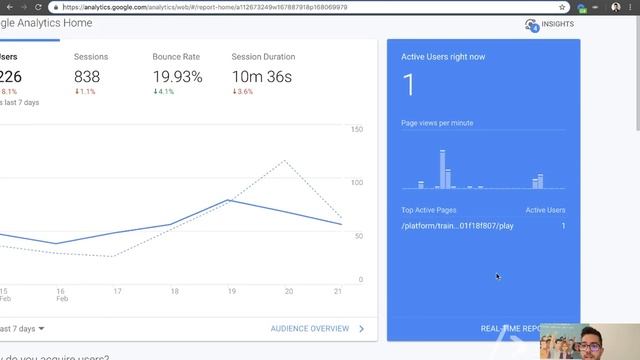
Task: Click the chart data point at 19
Action: [229, 200]
